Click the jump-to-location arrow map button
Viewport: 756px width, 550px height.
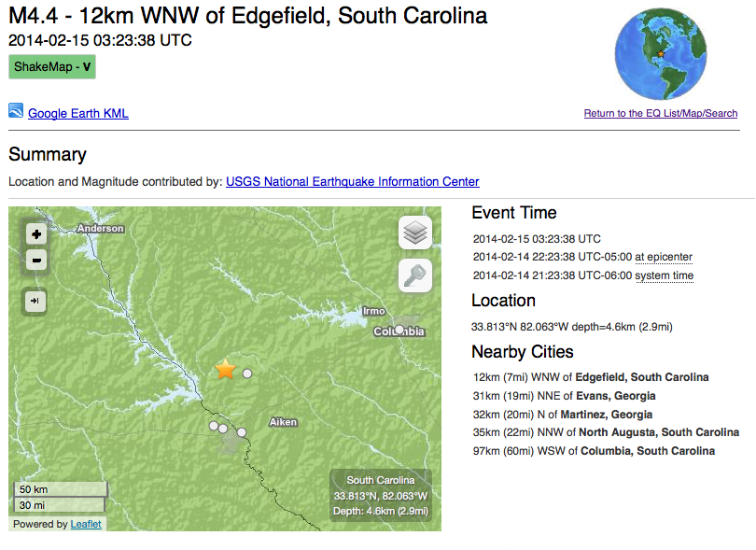(36, 301)
